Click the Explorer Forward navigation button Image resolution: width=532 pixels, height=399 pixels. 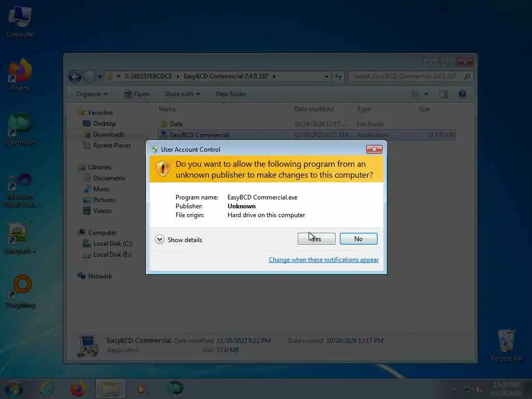click(x=89, y=77)
